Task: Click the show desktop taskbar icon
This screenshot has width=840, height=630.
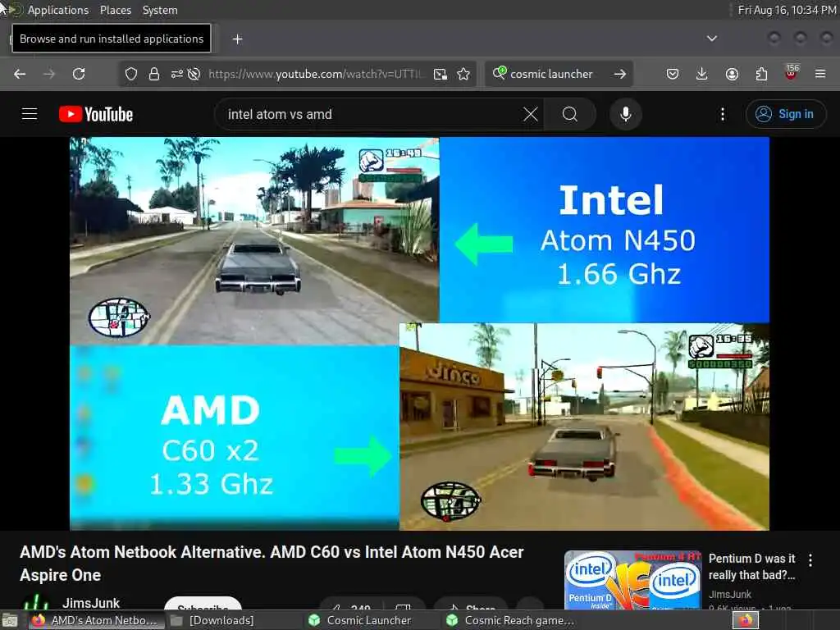Action: pyautogui.click(x=10, y=621)
